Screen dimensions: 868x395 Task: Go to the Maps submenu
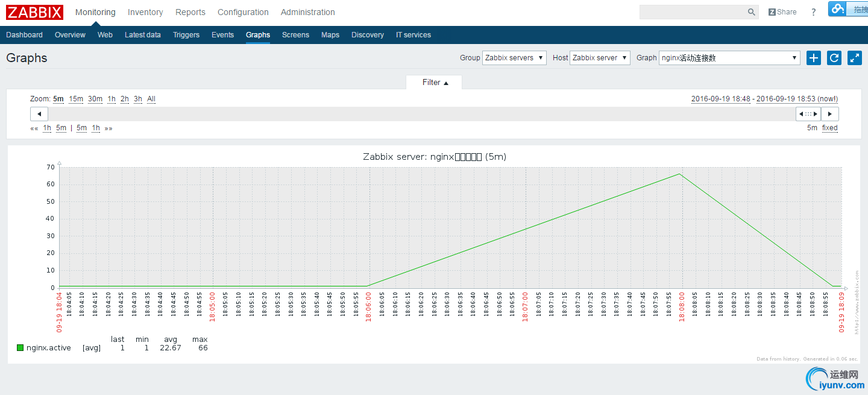[330, 35]
